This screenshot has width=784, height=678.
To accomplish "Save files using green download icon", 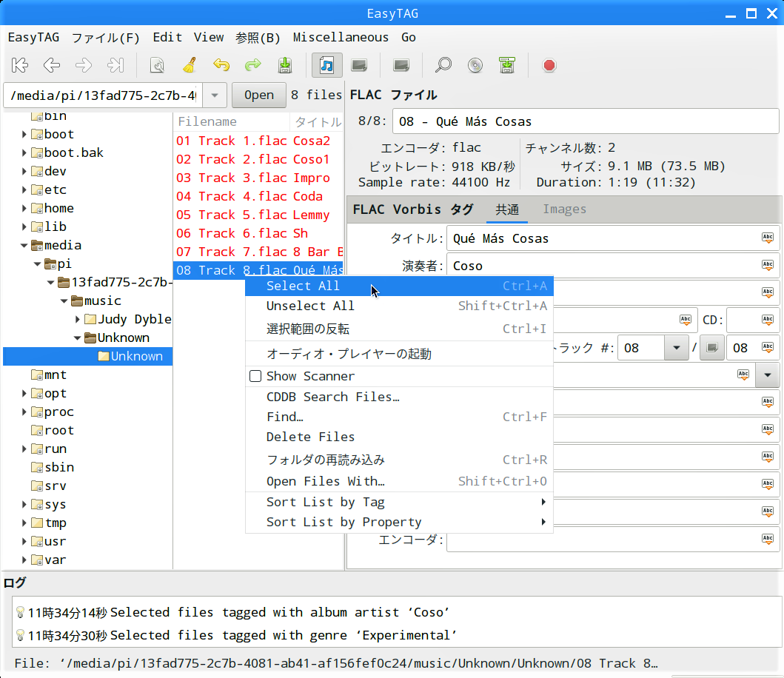I will (x=285, y=65).
